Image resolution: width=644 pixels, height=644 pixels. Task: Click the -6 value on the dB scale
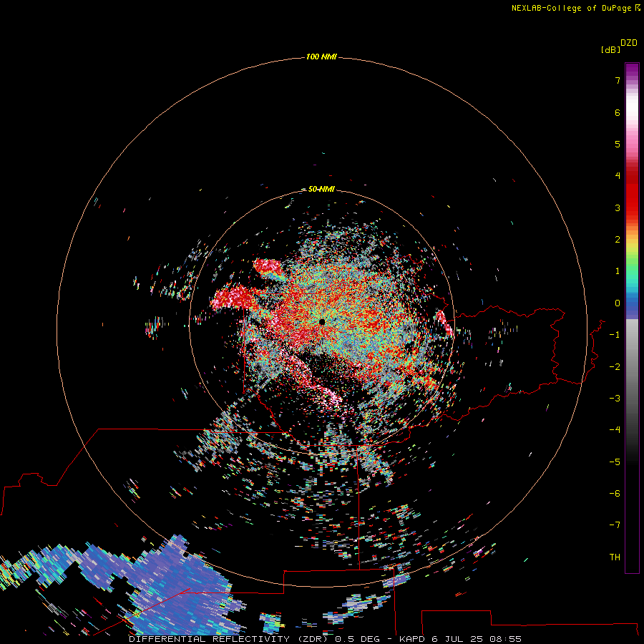[x=615, y=494]
